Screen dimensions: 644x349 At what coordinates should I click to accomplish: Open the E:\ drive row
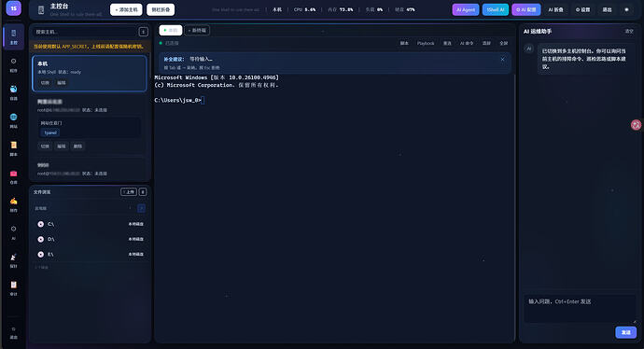click(x=90, y=254)
